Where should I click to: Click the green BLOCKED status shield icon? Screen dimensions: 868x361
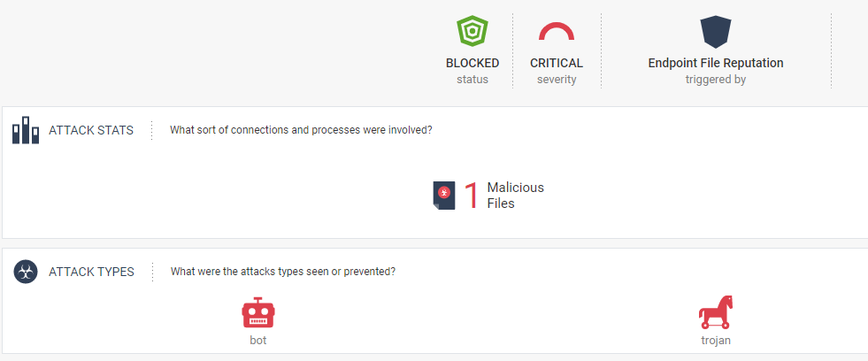click(x=472, y=32)
